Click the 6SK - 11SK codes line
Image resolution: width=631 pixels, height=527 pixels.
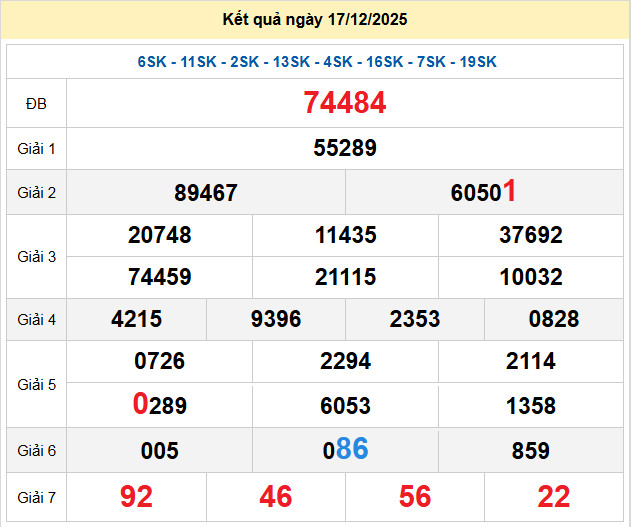click(317, 62)
